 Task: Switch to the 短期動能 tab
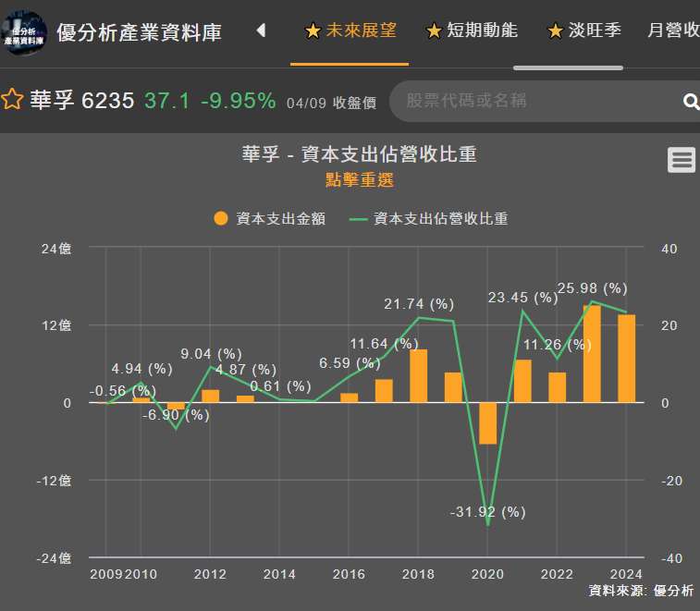pyautogui.click(x=472, y=31)
